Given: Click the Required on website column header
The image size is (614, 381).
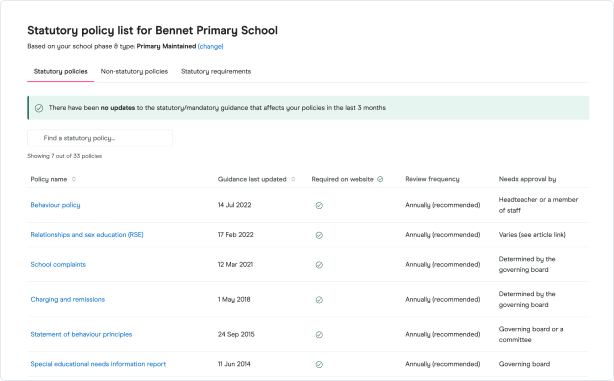Looking at the screenshot, I should pos(343,179).
